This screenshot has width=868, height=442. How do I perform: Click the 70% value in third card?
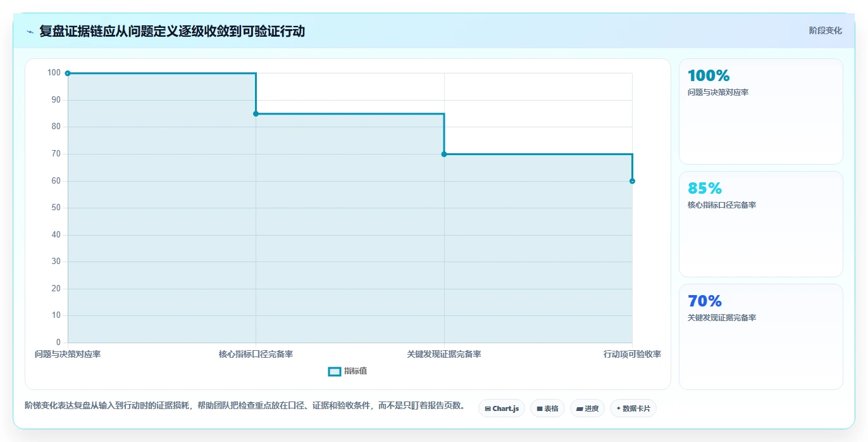705,301
